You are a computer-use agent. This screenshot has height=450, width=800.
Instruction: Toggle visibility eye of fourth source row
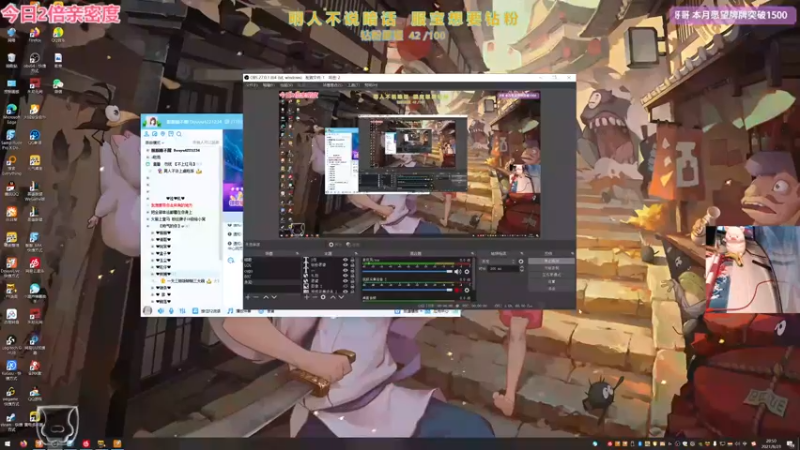[x=345, y=276]
